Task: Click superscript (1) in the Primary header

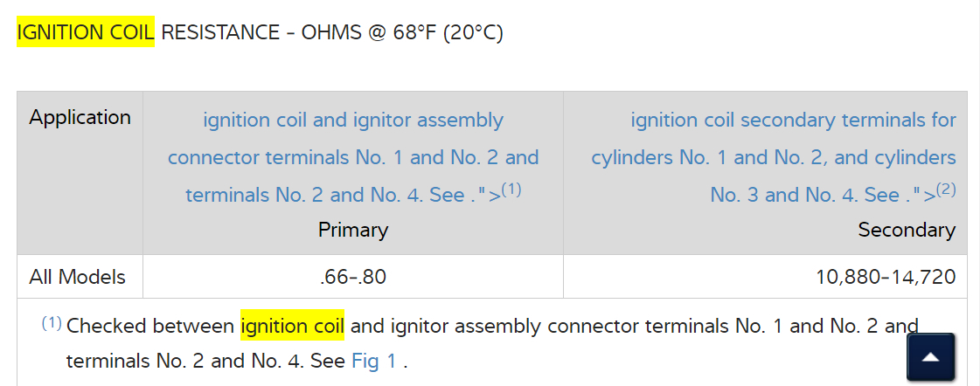Action: tap(511, 190)
